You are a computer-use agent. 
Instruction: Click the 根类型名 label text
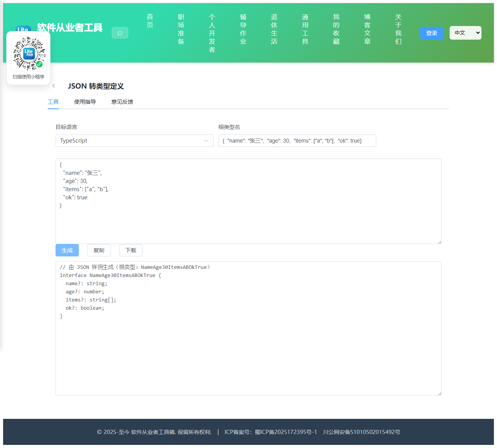[x=229, y=127]
